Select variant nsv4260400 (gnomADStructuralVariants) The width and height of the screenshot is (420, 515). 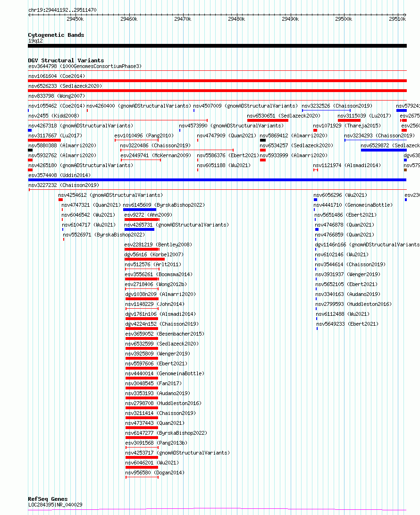139,106
